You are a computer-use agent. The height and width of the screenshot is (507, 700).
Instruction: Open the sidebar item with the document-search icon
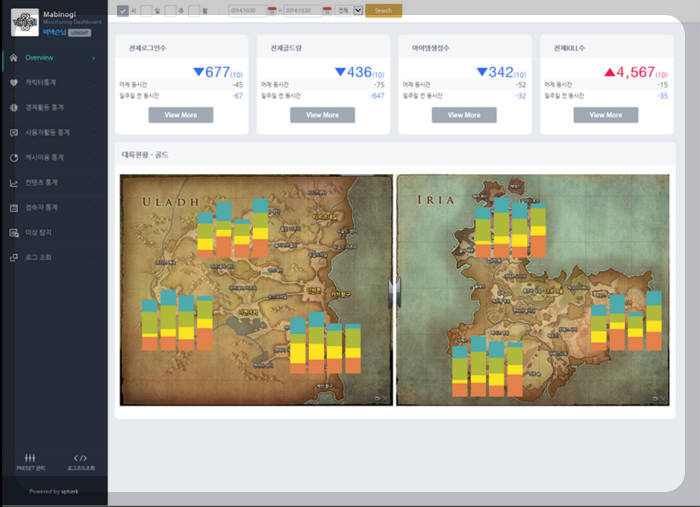pos(54,233)
